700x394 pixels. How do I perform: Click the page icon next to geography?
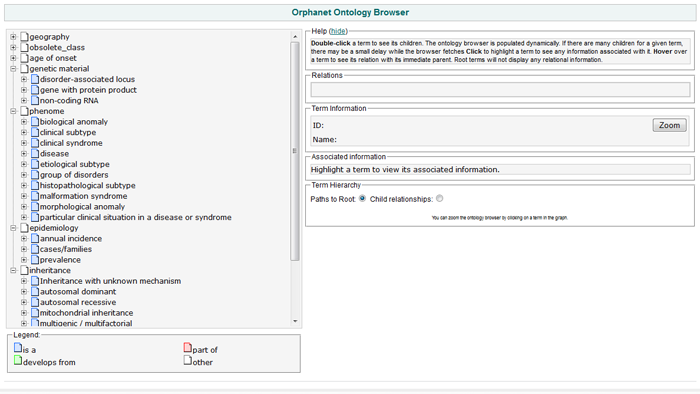(25, 37)
